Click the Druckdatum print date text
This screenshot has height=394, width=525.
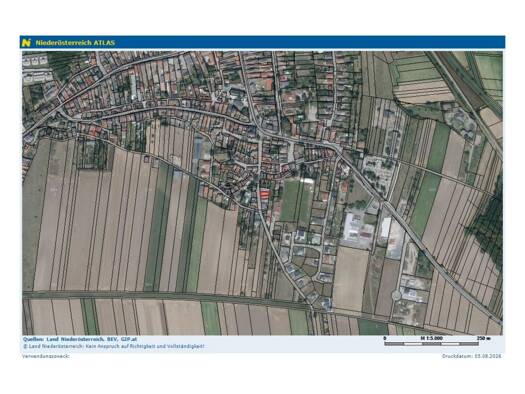tap(471, 356)
